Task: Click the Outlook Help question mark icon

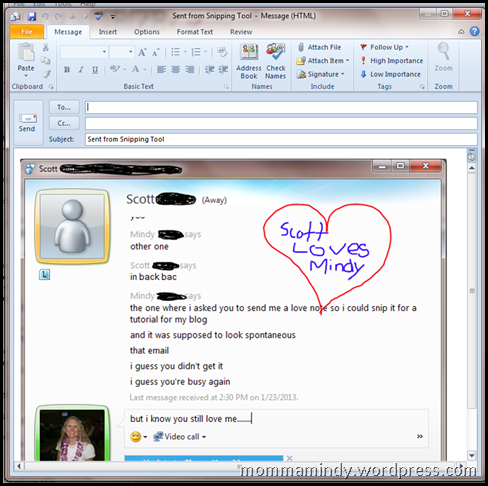Action: 474,31
